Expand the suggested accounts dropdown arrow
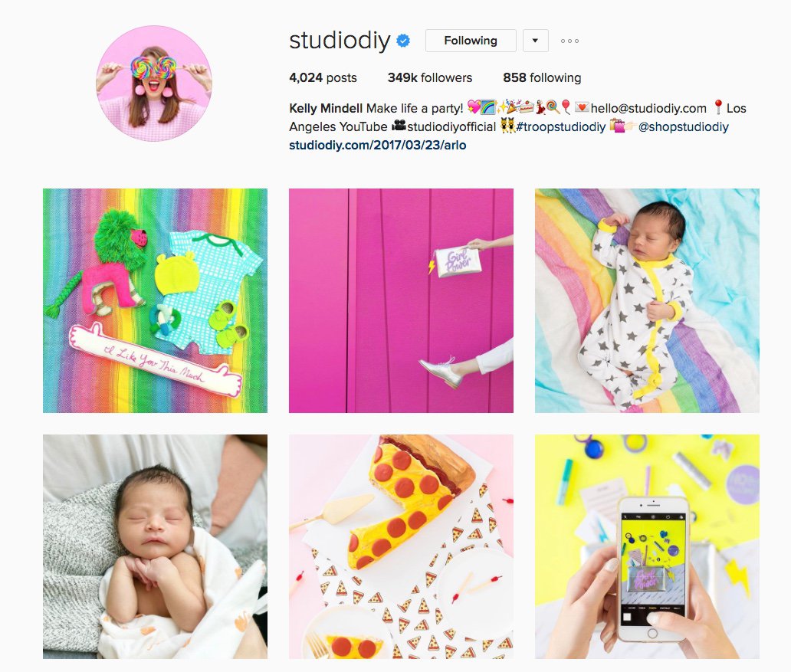Viewport: 791px width, 672px height. [535, 41]
